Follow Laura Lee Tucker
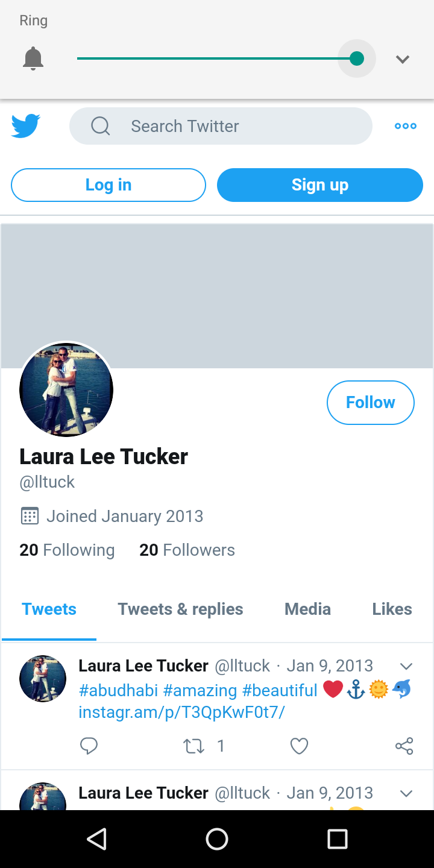Viewport: 434px width, 868px height. click(x=371, y=403)
